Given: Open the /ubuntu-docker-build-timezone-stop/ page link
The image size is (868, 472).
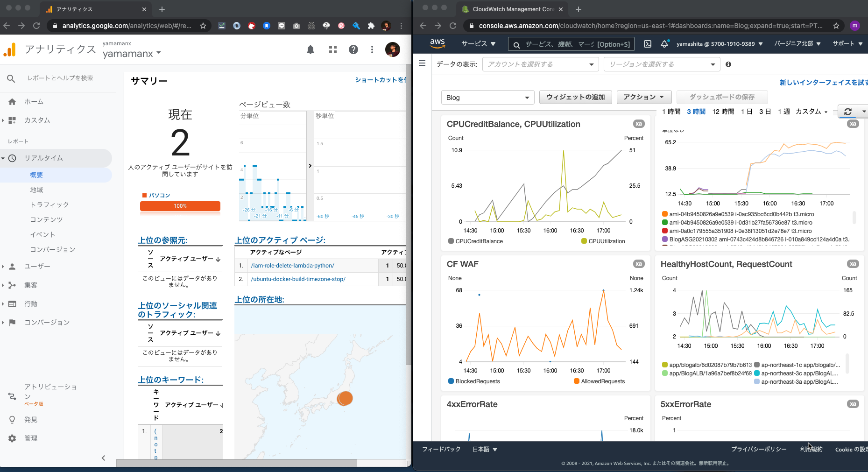Looking at the screenshot, I should [298, 279].
